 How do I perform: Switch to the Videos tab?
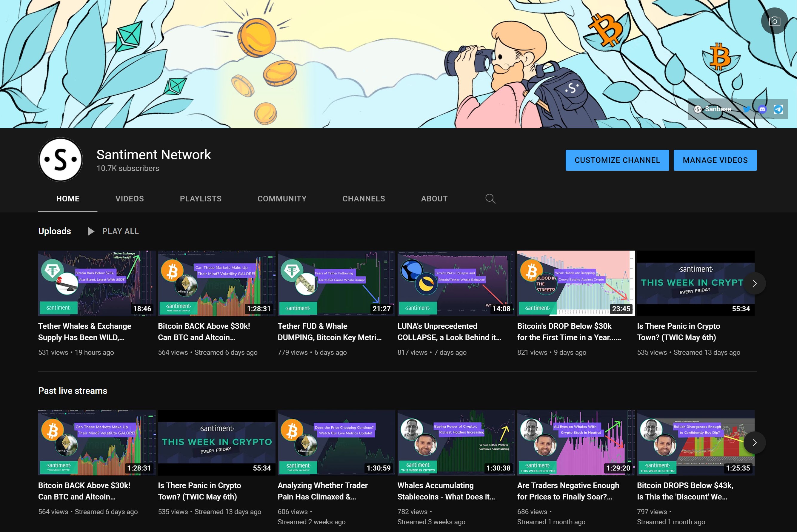click(130, 199)
